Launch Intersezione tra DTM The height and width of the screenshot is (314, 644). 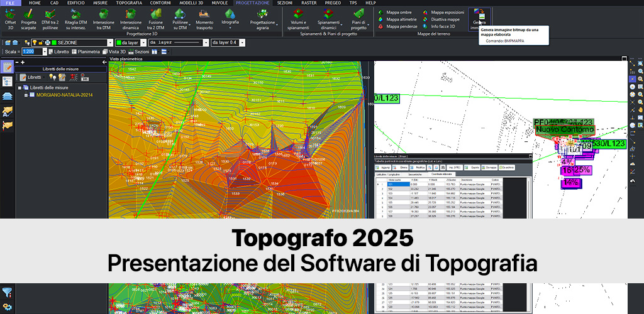click(x=104, y=19)
